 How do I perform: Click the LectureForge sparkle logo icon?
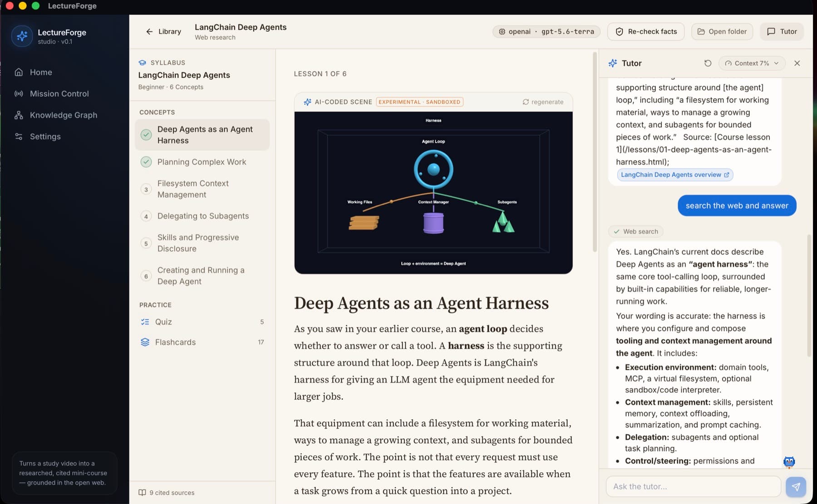[22, 36]
